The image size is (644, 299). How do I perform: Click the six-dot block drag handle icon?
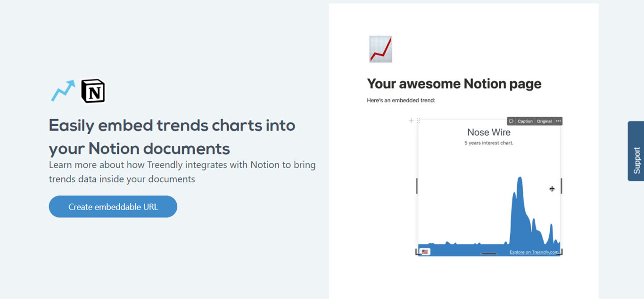coord(418,121)
